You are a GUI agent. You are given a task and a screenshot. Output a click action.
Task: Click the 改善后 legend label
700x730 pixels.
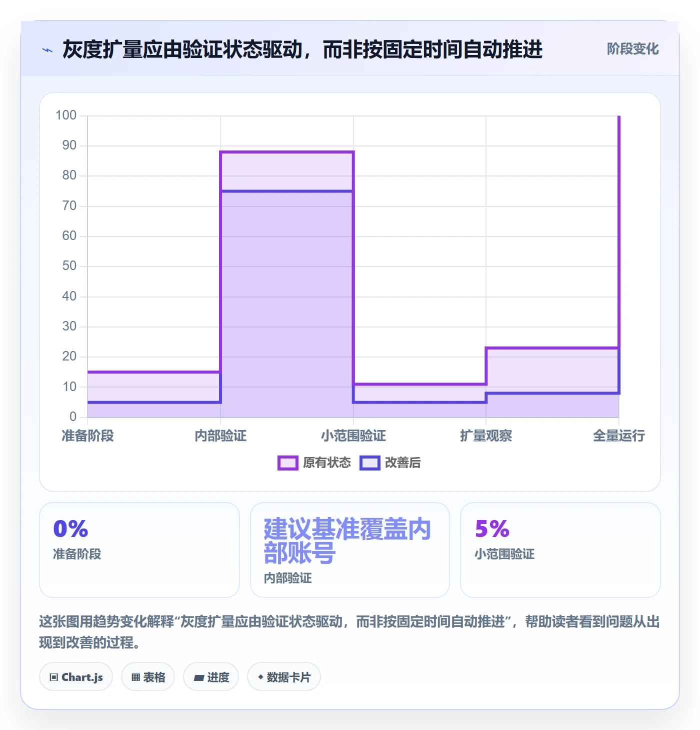(402, 463)
